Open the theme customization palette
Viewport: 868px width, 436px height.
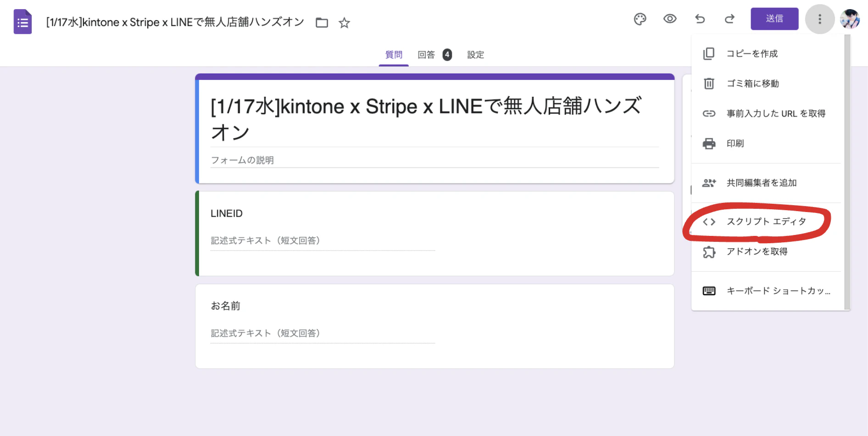click(640, 19)
